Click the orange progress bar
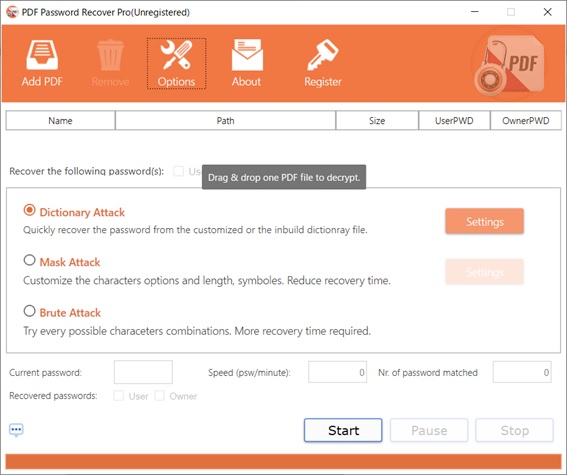The width and height of the screenshot is (567, 475). click(284, 462)
